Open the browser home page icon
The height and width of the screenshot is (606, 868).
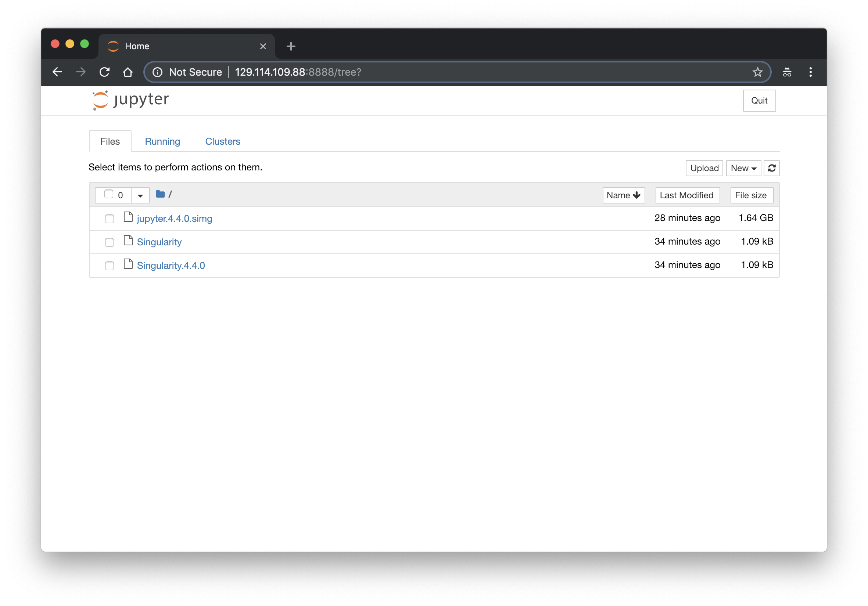128,72
